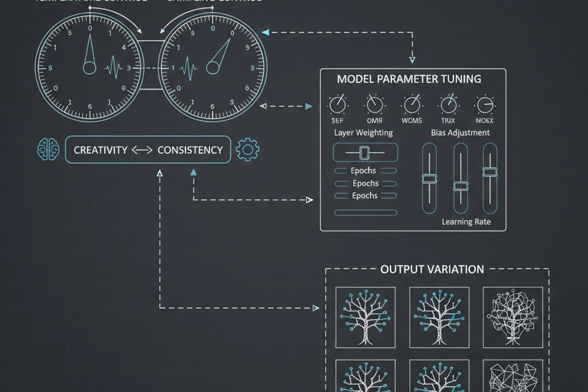The image size is (588, 392).
Task: Click the gear icon next to Consistency
Action: (247, 149)
